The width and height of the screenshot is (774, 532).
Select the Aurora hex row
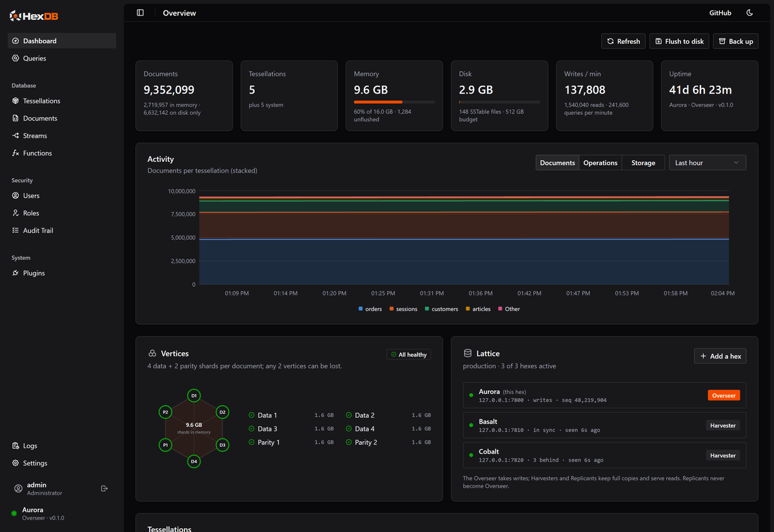[x=604, y=395]
